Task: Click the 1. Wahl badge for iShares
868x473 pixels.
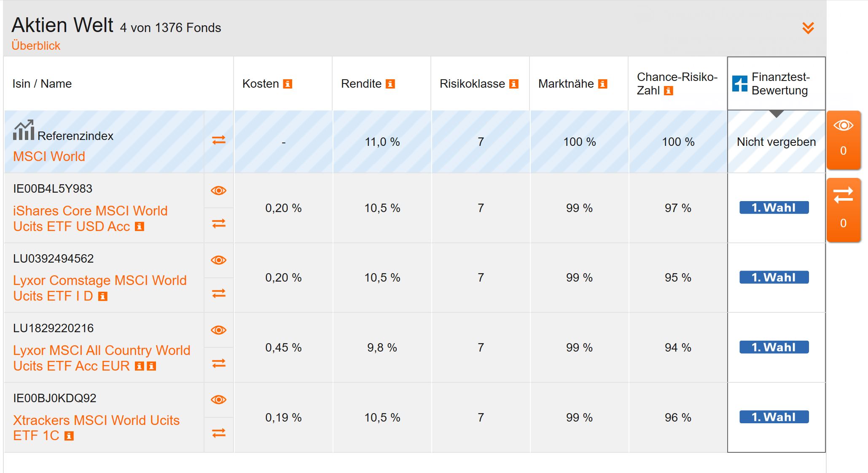Action: pyautogui.click(x=774, y=208)
